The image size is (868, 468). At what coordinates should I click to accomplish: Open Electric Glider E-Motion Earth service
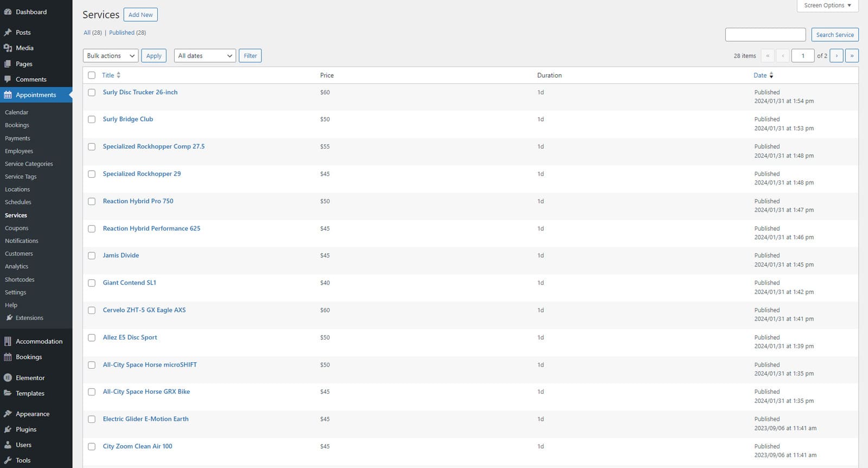(146, 419)
